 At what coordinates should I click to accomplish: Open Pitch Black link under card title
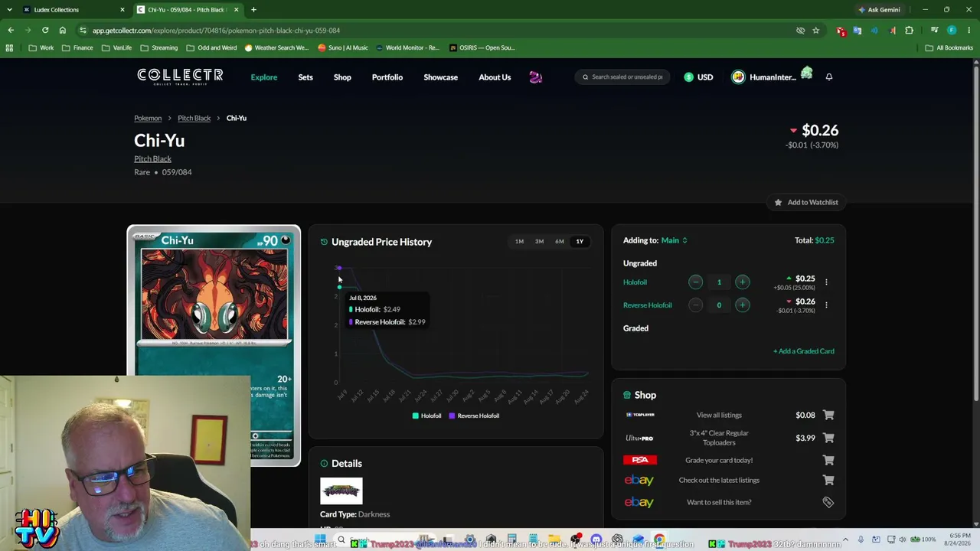pyautogui.click(x=152, y=159)
